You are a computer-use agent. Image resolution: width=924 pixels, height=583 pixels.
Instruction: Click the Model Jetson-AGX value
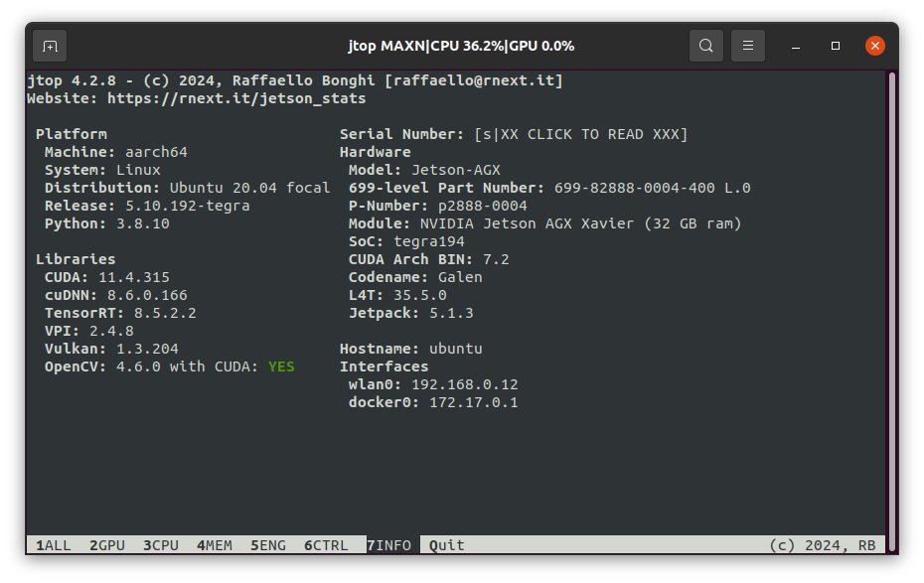click(455, 170)
